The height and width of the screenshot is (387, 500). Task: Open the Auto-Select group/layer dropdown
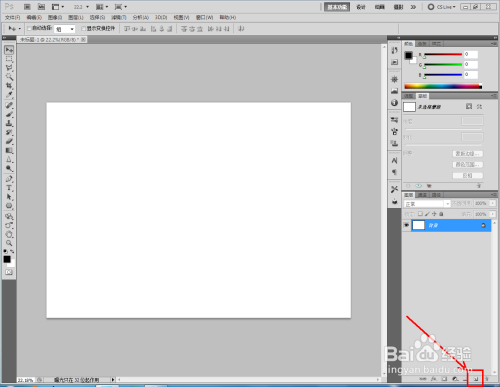65,29
